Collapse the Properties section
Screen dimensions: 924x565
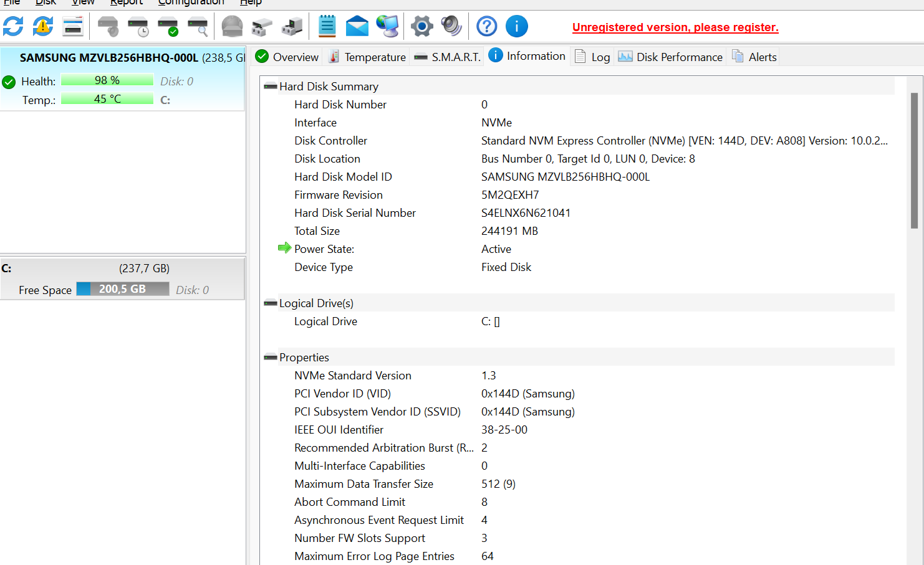pyautogui.click(x=271, y=358)
